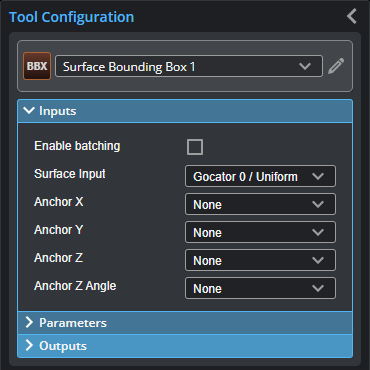Expand the Outputs section
The width and height of the screenshot is (370, 370).
pos(185,346)
